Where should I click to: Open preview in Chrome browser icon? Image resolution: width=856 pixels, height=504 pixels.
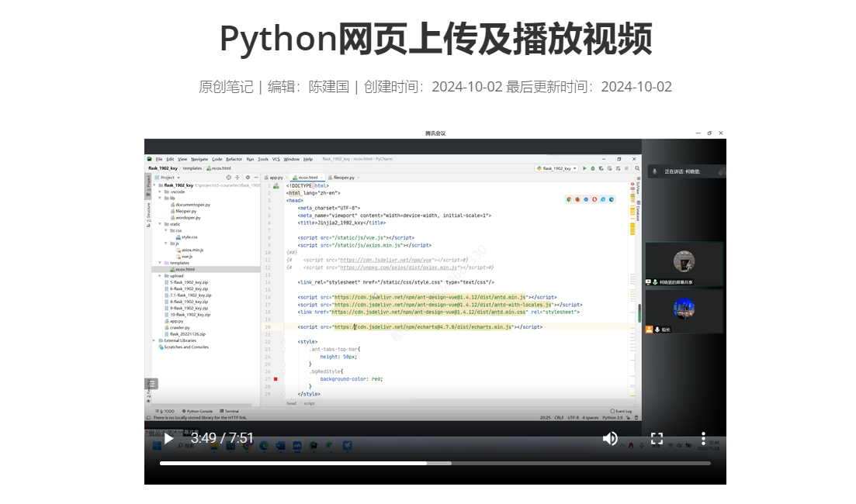(x=569, y=199)
